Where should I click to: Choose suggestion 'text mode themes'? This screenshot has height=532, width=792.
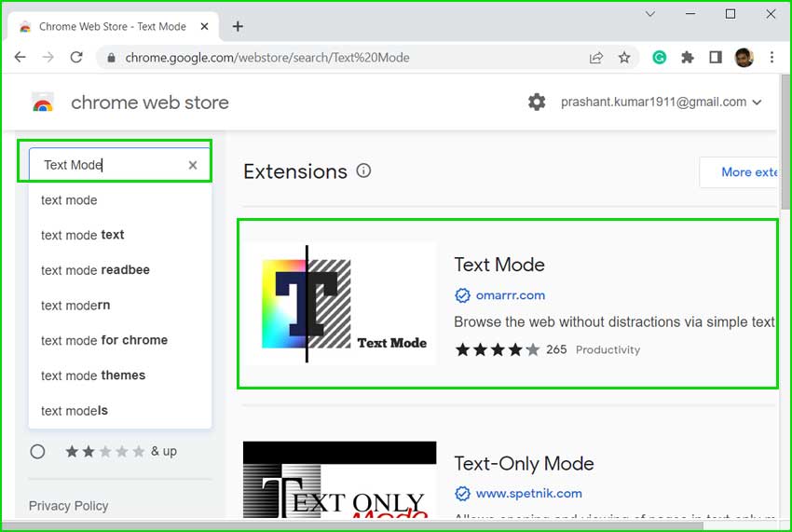(x=120, y=375)
